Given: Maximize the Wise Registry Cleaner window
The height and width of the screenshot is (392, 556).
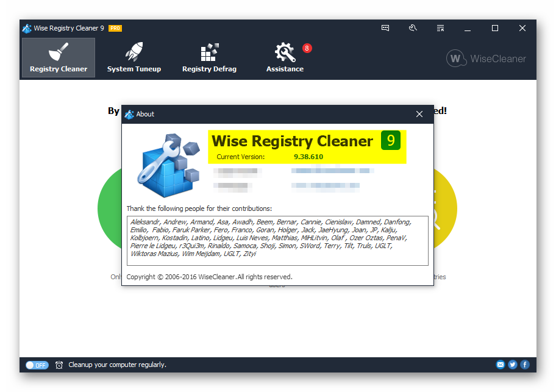Looking at the screenshot, I should click(495, 28).
